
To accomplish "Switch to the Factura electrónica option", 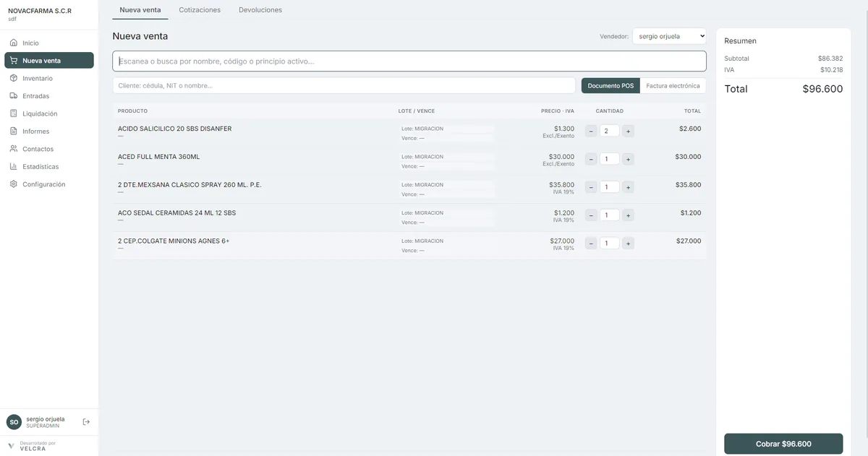I will pos(673,86).
